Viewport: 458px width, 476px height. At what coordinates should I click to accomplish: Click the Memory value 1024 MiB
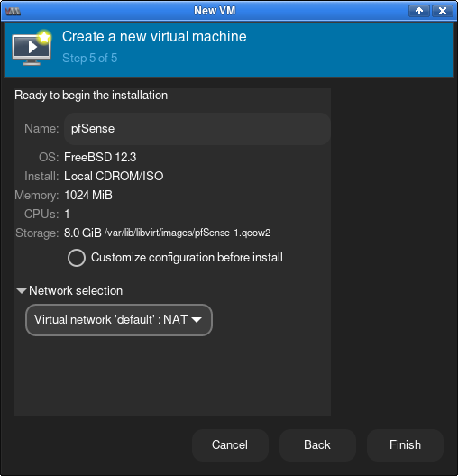(x=88, y=196)
